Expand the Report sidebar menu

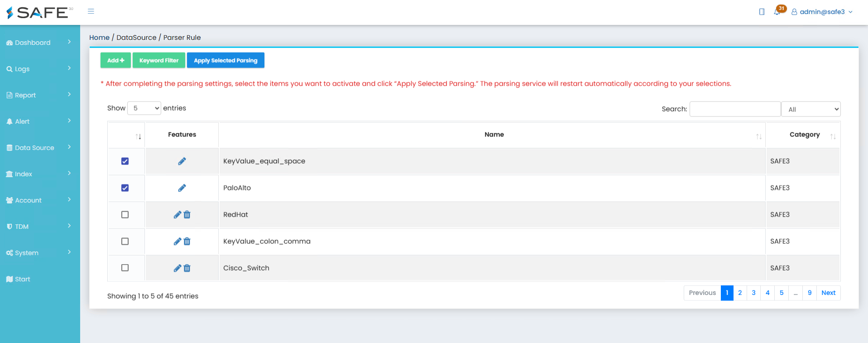click(40, 95)
